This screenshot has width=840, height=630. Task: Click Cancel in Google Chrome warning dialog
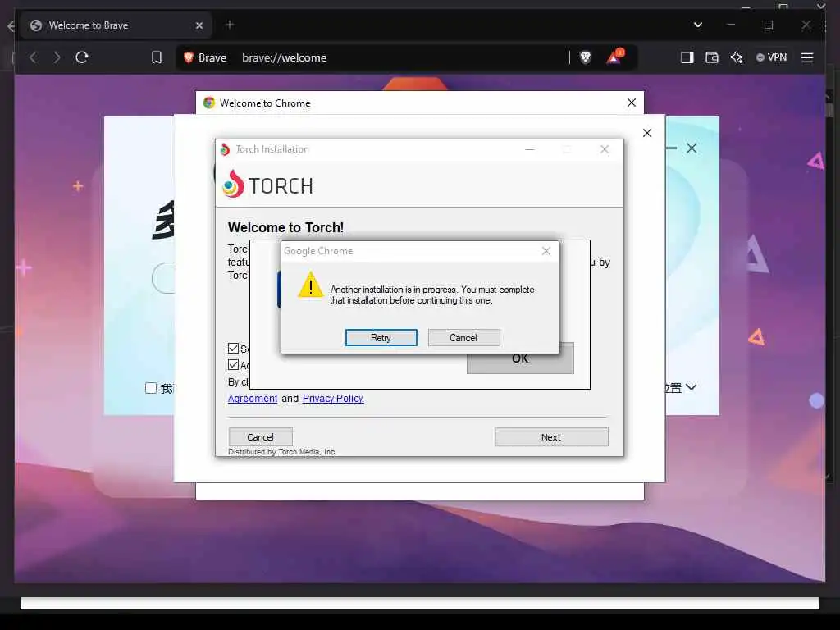click(463, 337)
